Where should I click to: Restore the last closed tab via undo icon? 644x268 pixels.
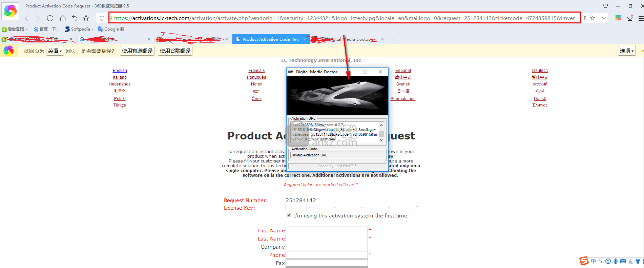tap(75, 18)
